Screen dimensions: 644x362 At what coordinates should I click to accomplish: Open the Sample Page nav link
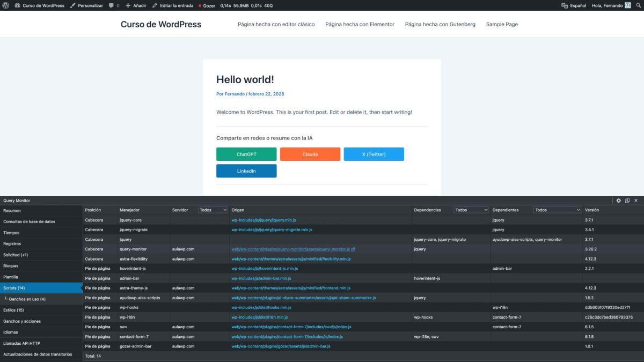point(502,24)
